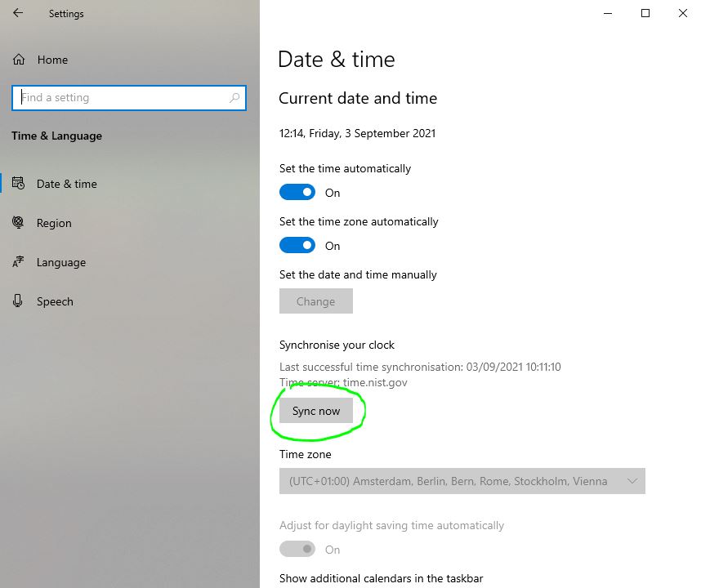The width and height of the screenshot is (701, 588).
Task: Toggle Adjust for daylight saving time
Action: [x=297, y=549]
